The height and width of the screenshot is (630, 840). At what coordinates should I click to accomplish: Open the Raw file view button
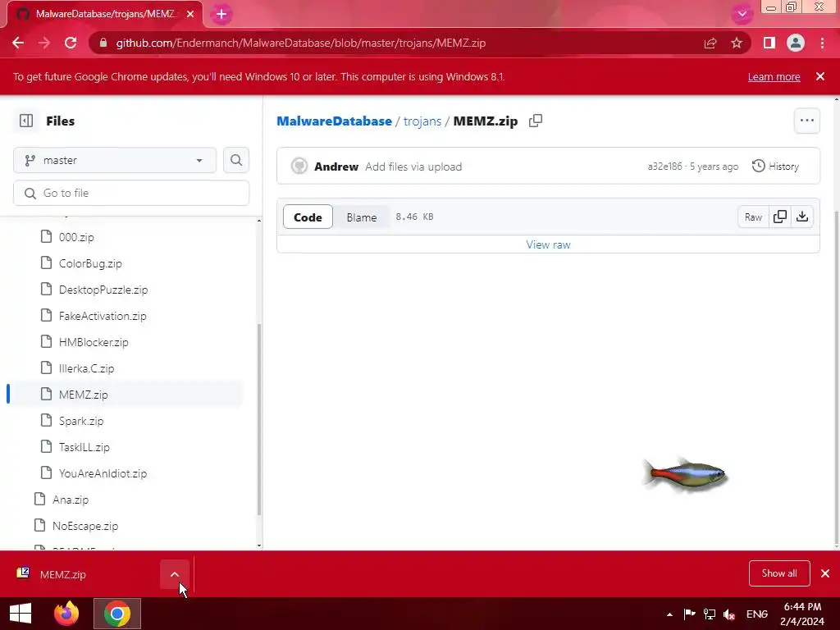click(753, 217)
